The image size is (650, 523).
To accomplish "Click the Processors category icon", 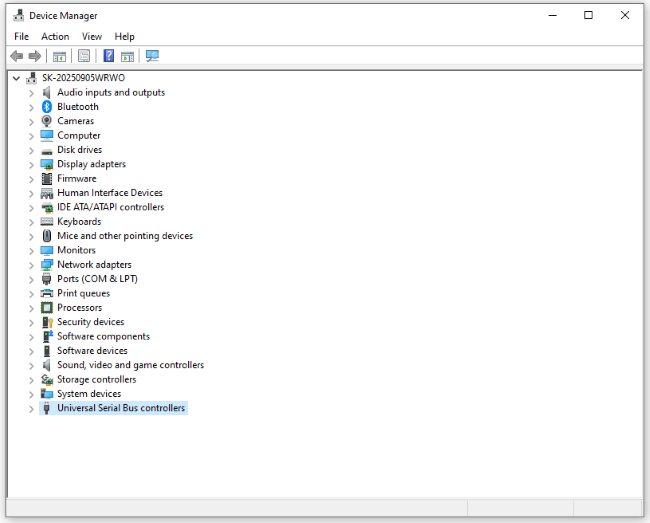I will [47, 308].
